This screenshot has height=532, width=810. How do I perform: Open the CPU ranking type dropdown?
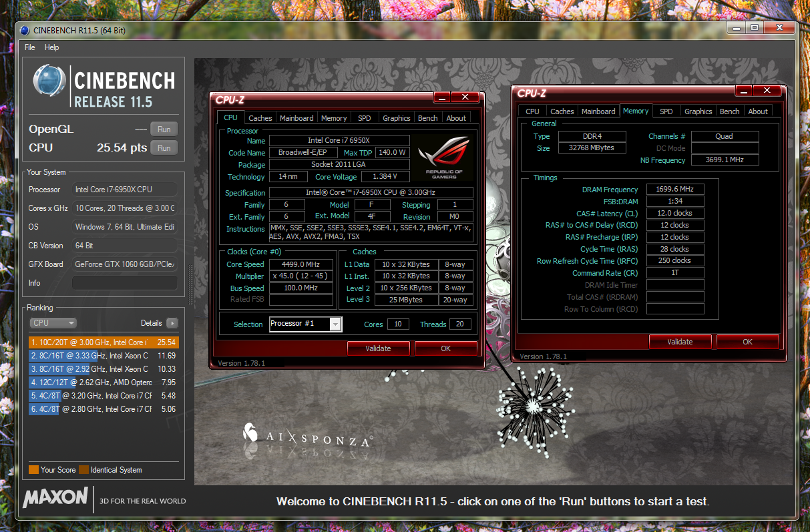point(53,323)
